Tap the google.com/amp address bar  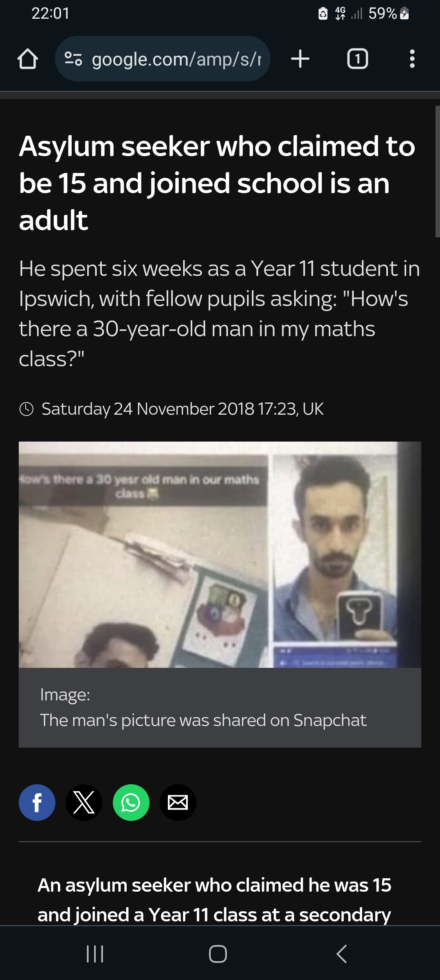tap(163, 59)
